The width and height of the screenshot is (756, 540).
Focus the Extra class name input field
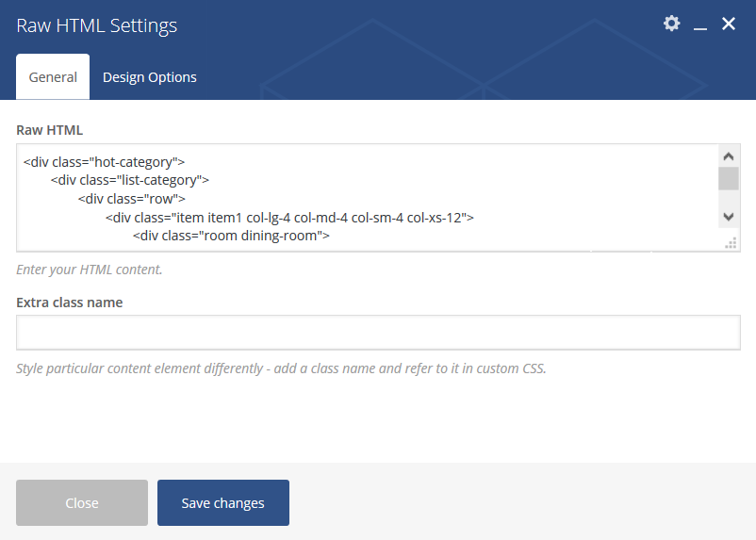coord(378,333)
